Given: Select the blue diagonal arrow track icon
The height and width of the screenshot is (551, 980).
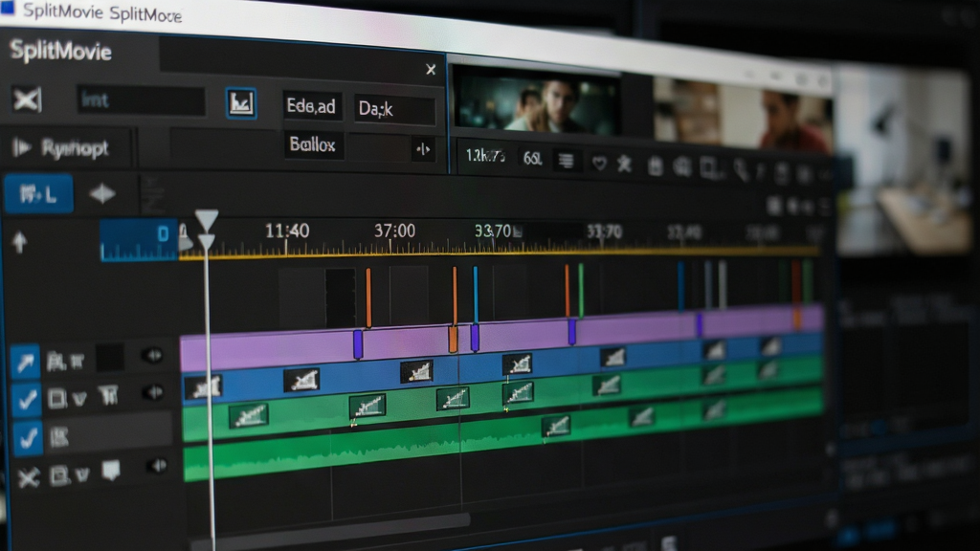Looking at the screenshot, I should pyautogui.click(x=25, y=362).
